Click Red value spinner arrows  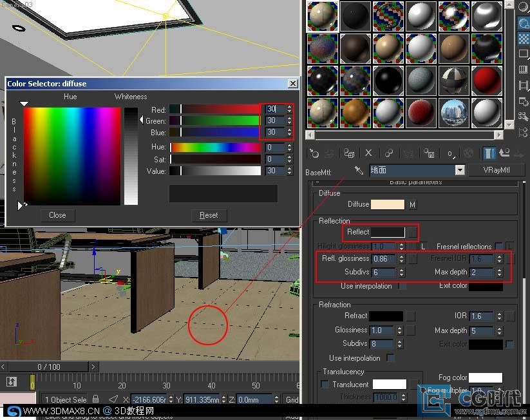289,109
